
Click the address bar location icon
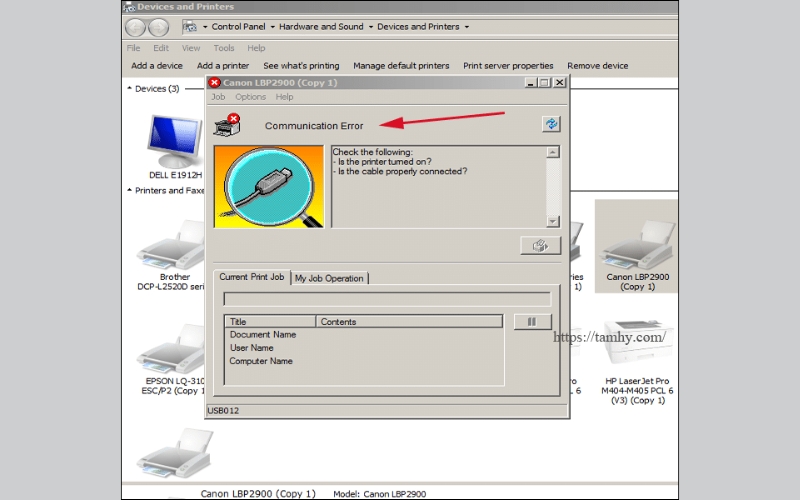190,27
